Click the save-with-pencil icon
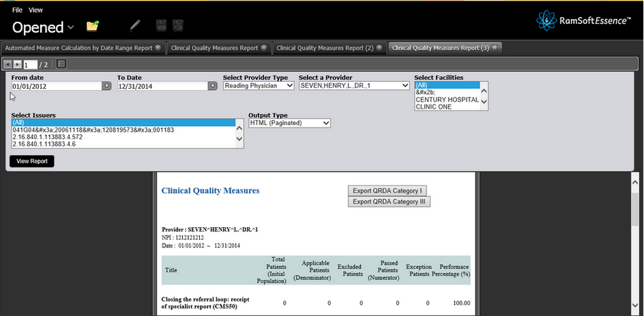Image resolution: width=644 pixels, height=316 pixels. pyautogui.click(x=178, y=26)
